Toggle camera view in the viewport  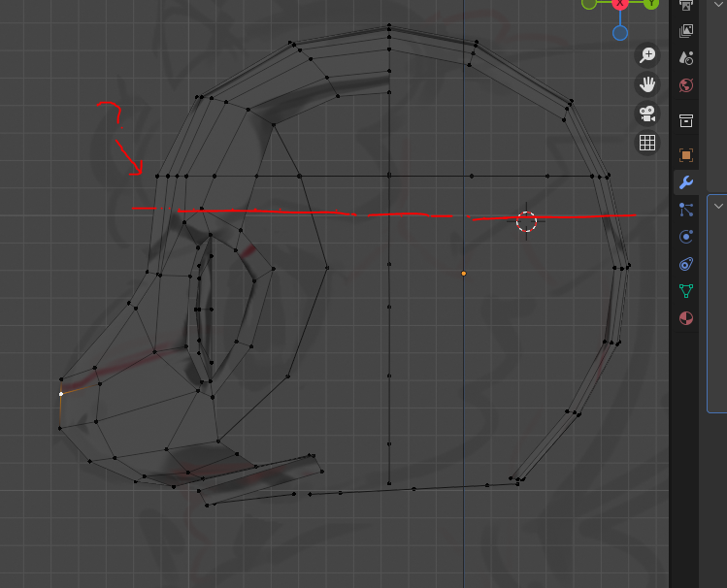click(x=647, y=114)
